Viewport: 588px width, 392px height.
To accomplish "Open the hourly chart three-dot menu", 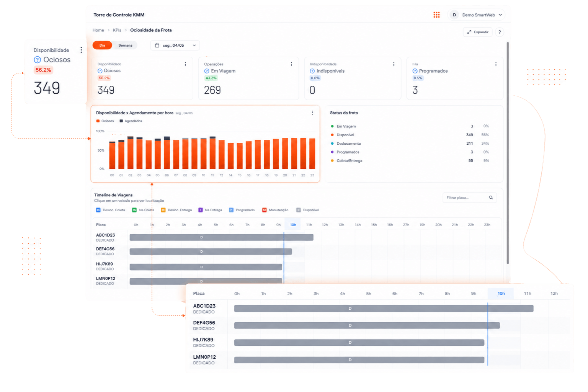I will 312,113.
